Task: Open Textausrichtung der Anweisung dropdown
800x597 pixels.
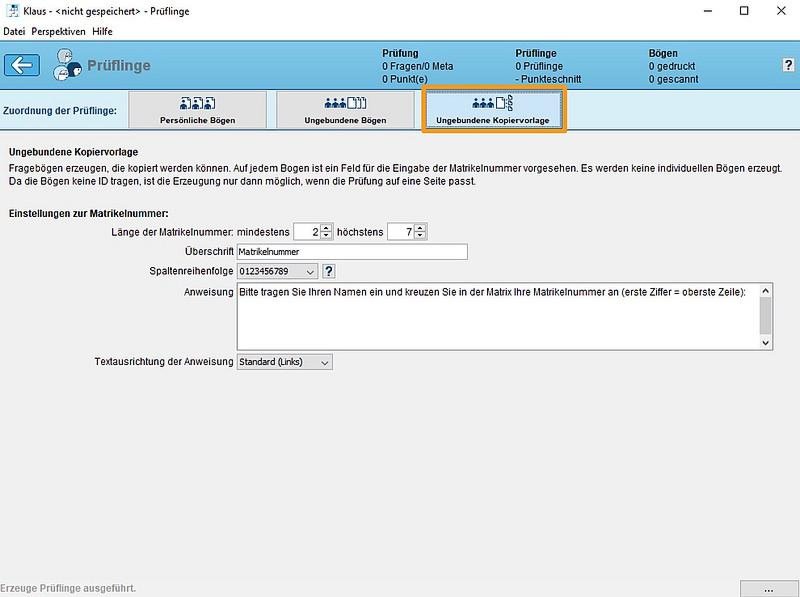Action: [x=284, y=362]
